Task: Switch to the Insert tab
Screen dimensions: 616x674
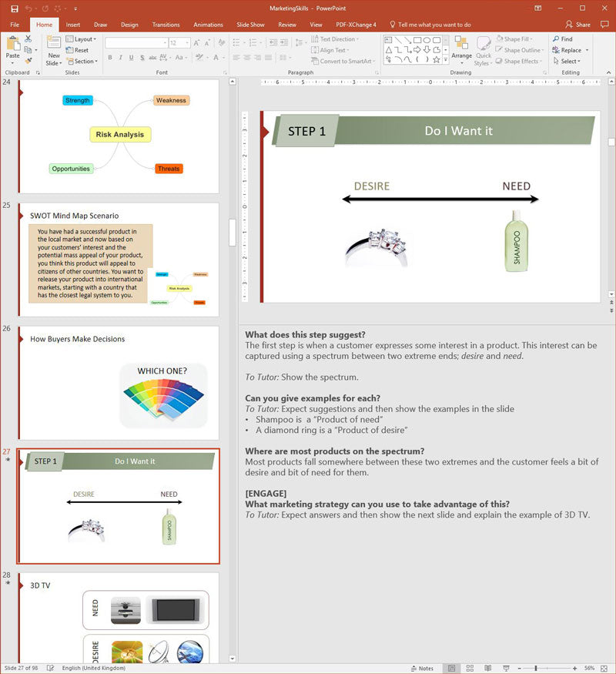Action: click(x=73, y=25)
